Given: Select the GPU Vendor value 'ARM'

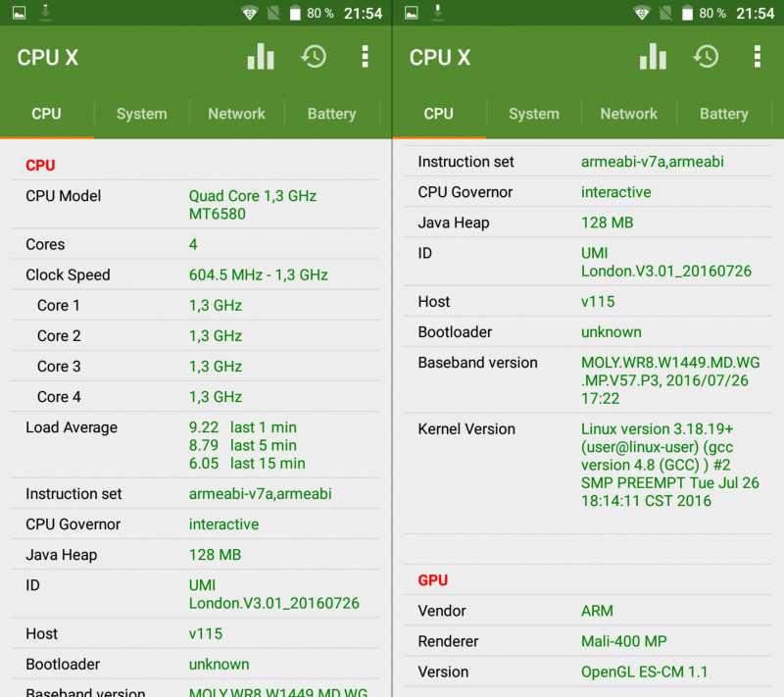Looking at the screenshot, I should [597, 611].
